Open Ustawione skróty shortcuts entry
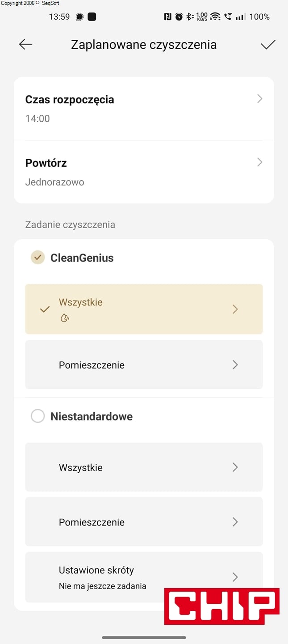This screenshot has width=288, height=644. pos(144,577)
